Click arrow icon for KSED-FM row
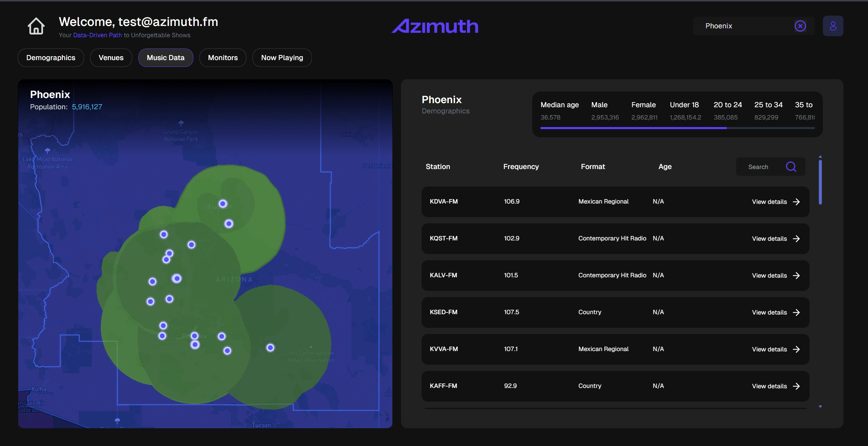 coord(796,312)
